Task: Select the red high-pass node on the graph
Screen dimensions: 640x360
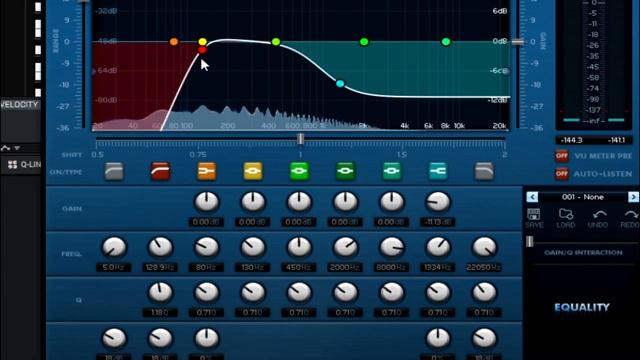Action: point(202,50)
